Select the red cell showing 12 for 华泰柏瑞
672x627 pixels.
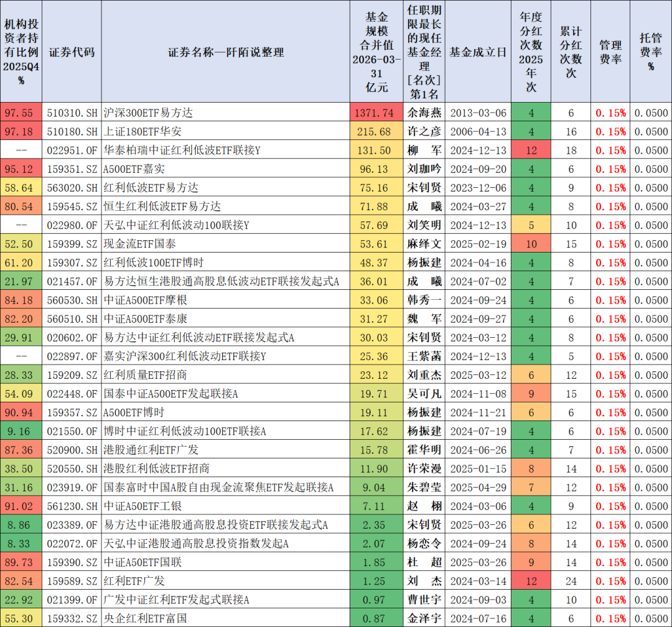click(531, 150)
